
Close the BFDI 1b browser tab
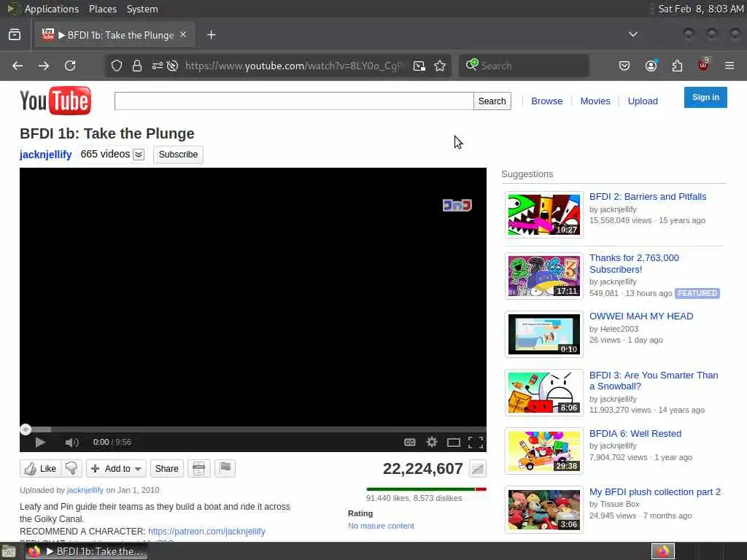click(183, 35)
